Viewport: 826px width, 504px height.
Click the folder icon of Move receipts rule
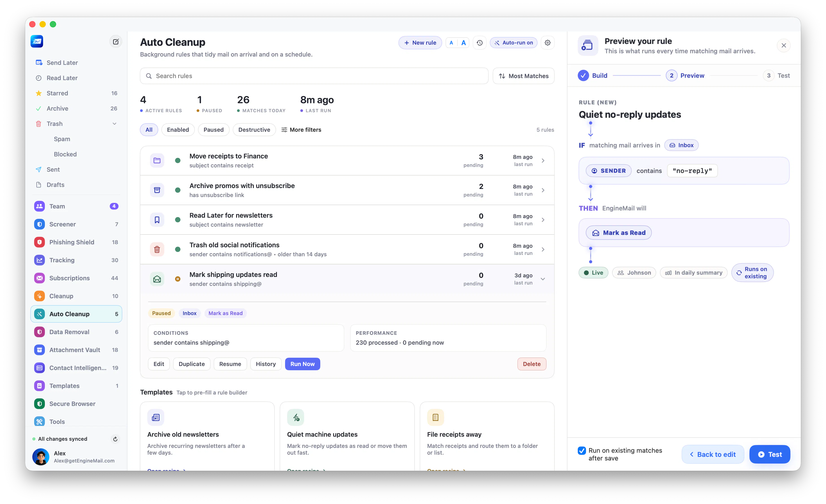coord(157,160)
